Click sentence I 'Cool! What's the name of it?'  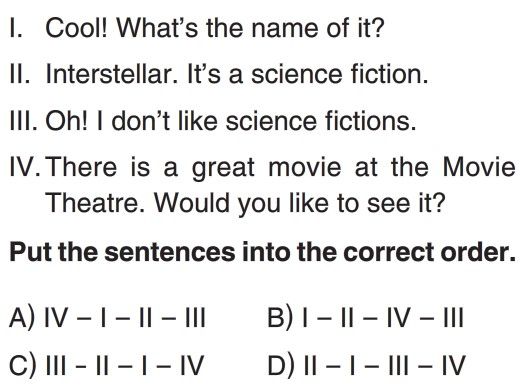(x=214, y=28)
